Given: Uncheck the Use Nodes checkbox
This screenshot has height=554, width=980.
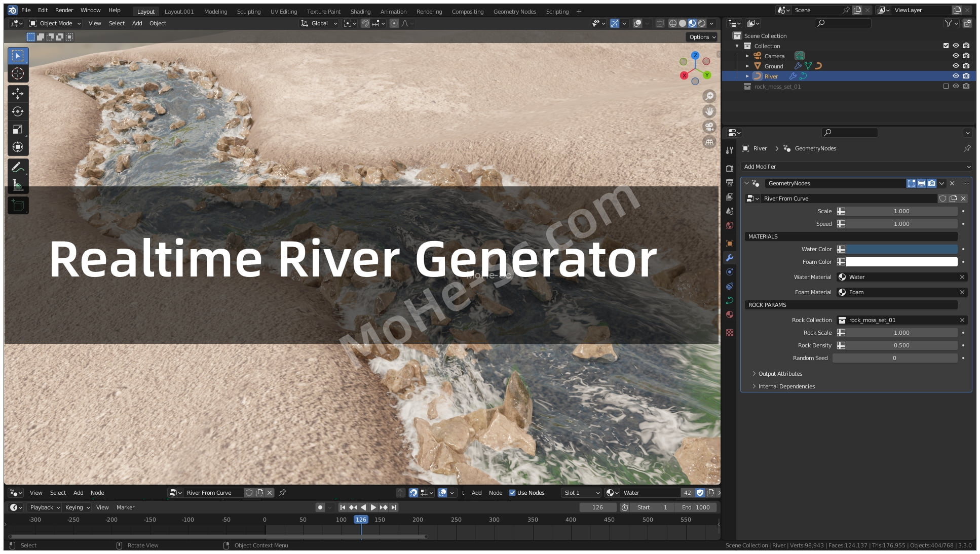Looking at the screenshot, I should pos(512,493).
